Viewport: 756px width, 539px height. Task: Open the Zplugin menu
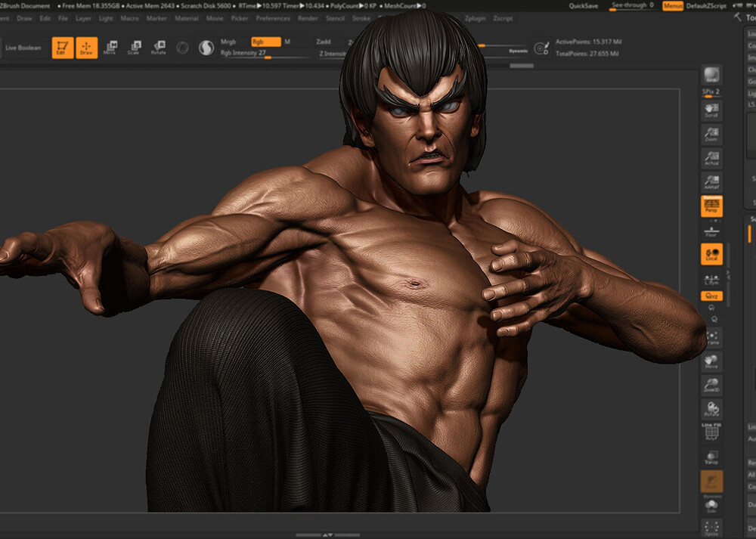[476, 18]
